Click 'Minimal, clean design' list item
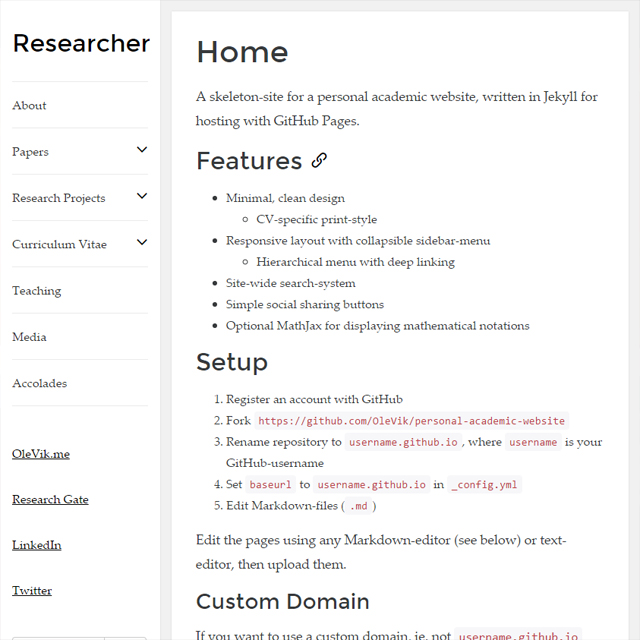 tap(285, 198)
